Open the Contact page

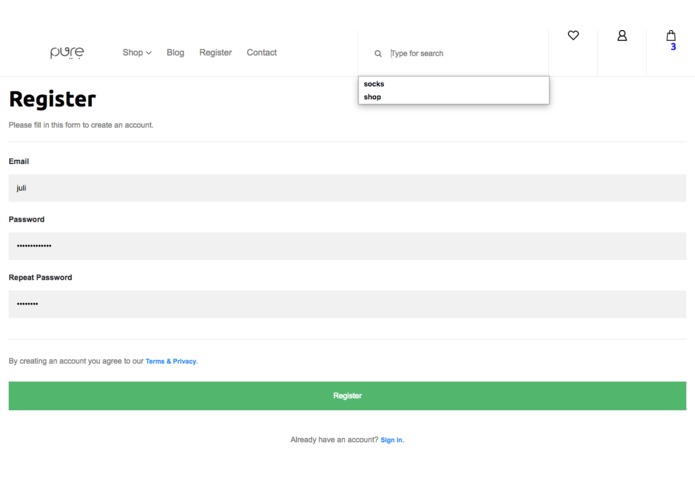[262, 52]
